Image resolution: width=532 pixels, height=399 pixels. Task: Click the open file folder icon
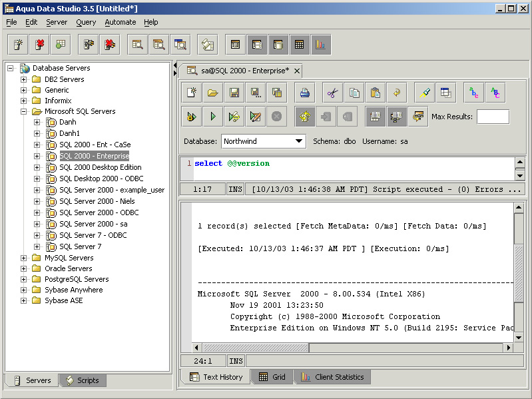point(212,93)
